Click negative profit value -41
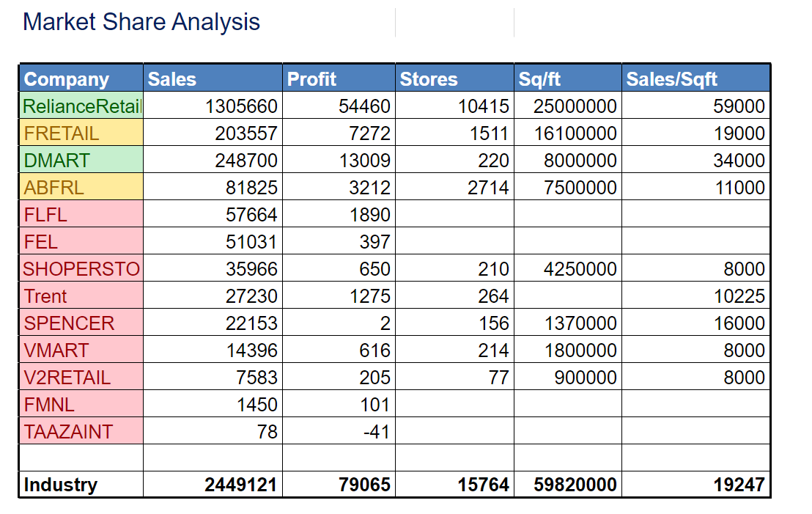 click(x=377, y=432)
